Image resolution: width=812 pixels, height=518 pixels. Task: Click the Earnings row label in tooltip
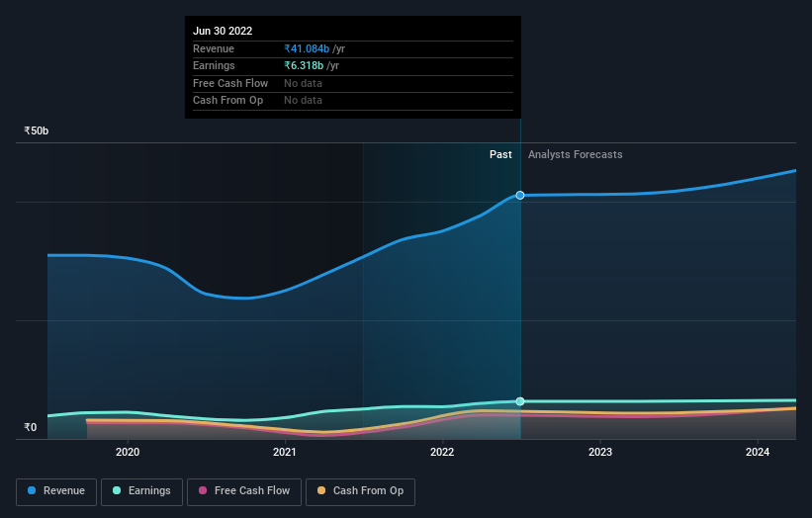point(214,65)
